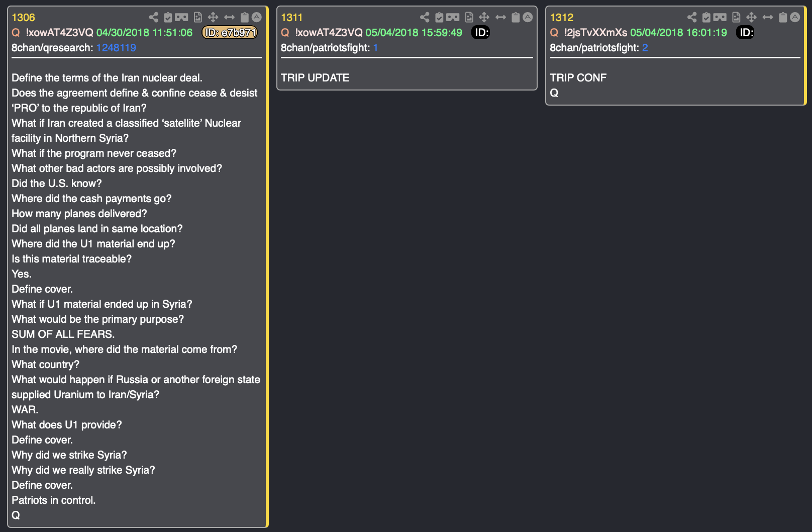
Task: Click the four-way move arrows on post 1311
Action: [x=484, y=17]
